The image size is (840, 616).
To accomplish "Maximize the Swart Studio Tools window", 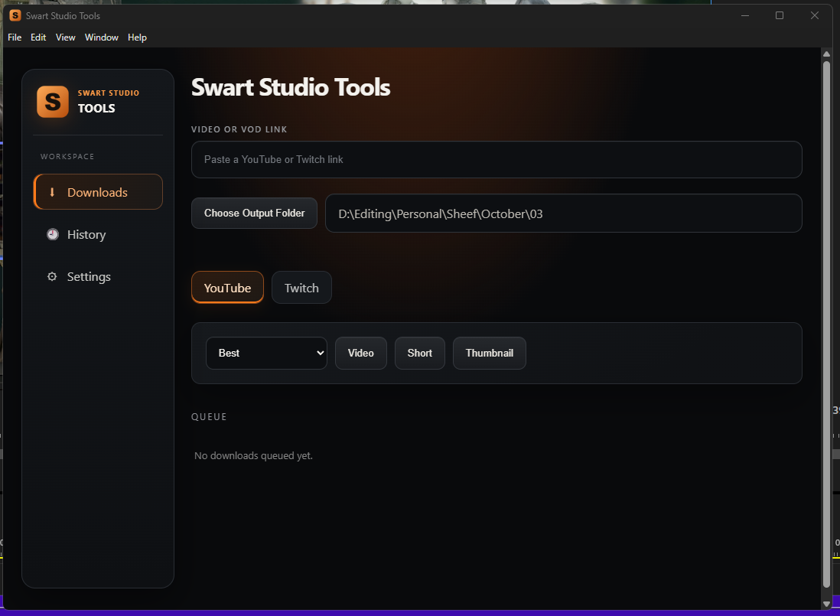I will [780, 15].
